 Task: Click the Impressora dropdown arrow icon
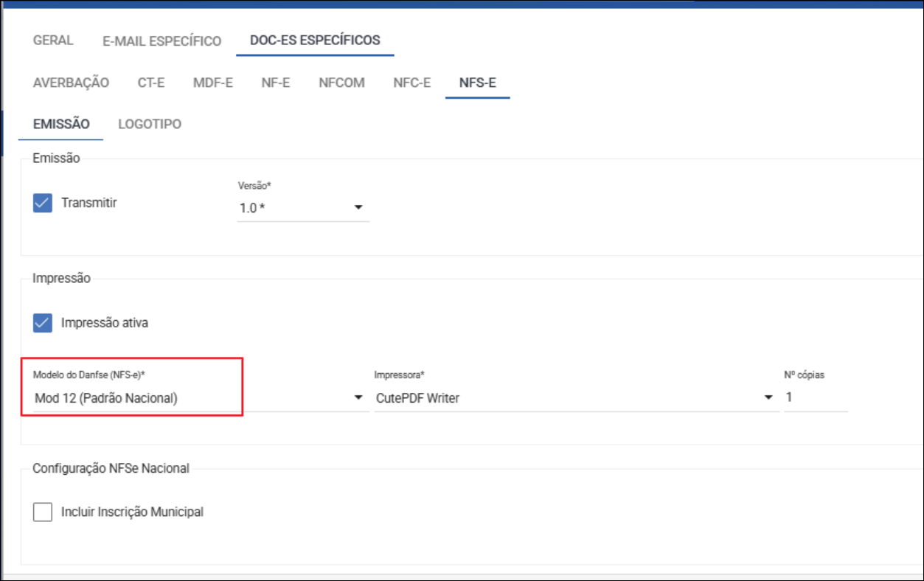pyautogui.click(x=769, y=398)
